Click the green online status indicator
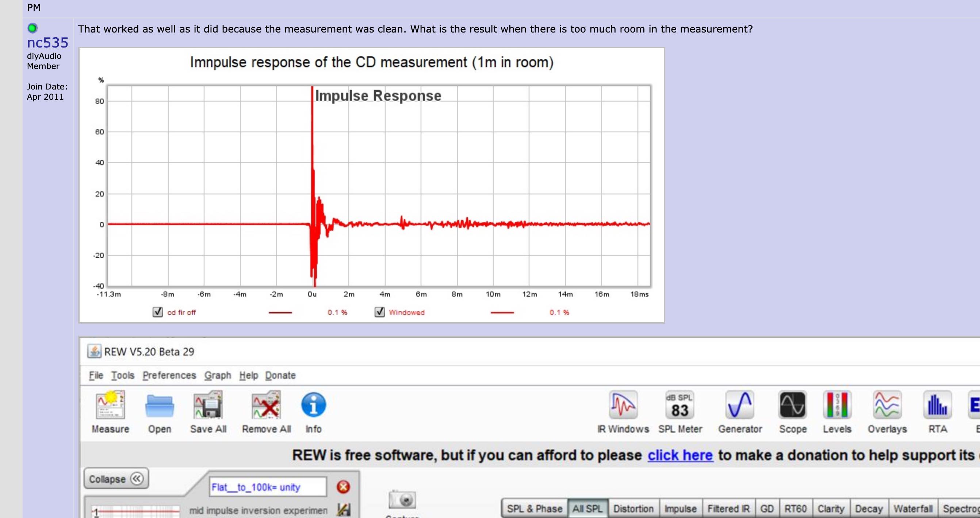 (33, 28)
